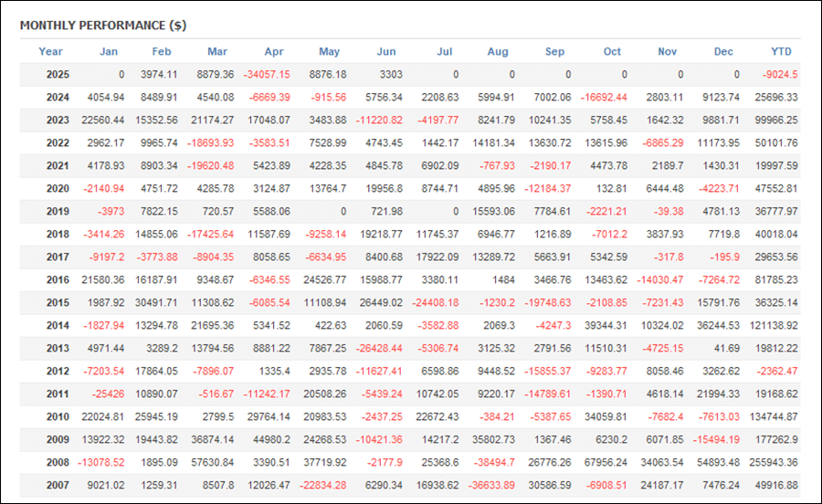822x504 pixels.
Task: Click 2009 April value 44980.2
Action: (271, 439)
